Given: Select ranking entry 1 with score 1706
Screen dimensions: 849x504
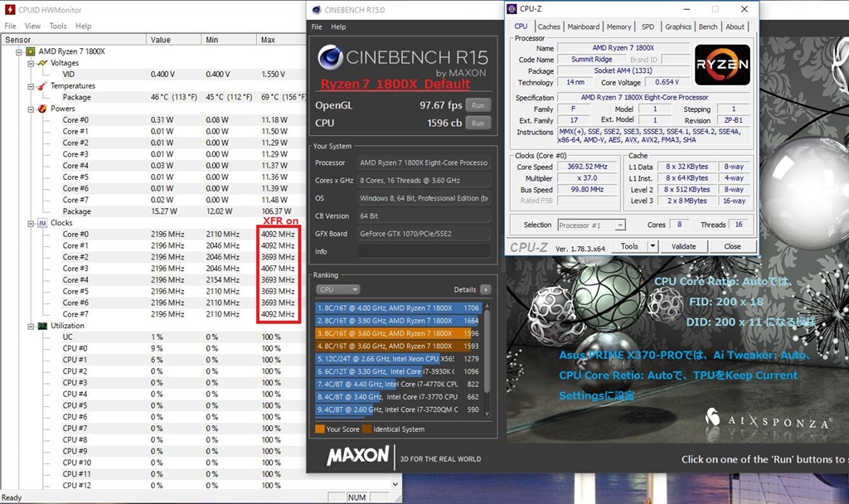Looking at the screenshot, I should click(398, 308).
